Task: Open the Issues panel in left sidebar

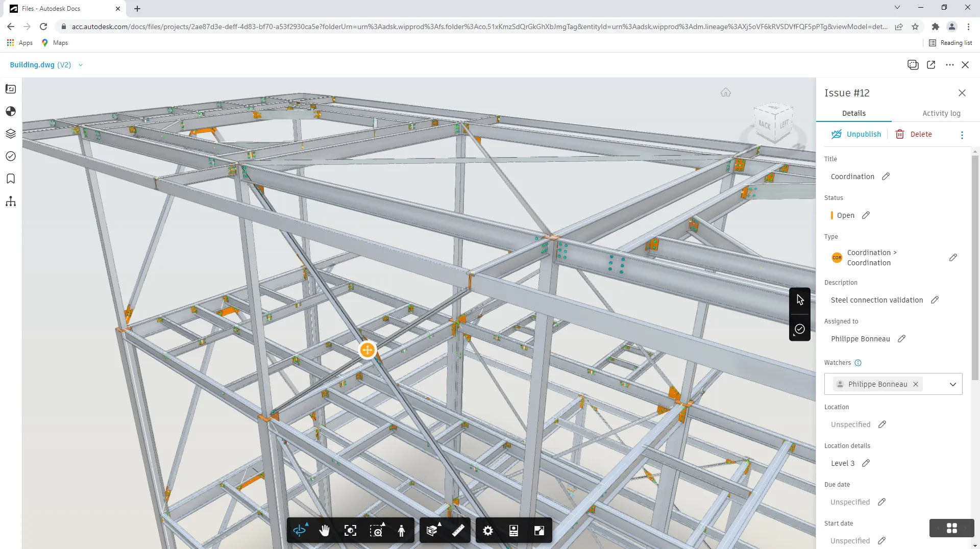Action: pyautogui.click(x=10, y=156)
